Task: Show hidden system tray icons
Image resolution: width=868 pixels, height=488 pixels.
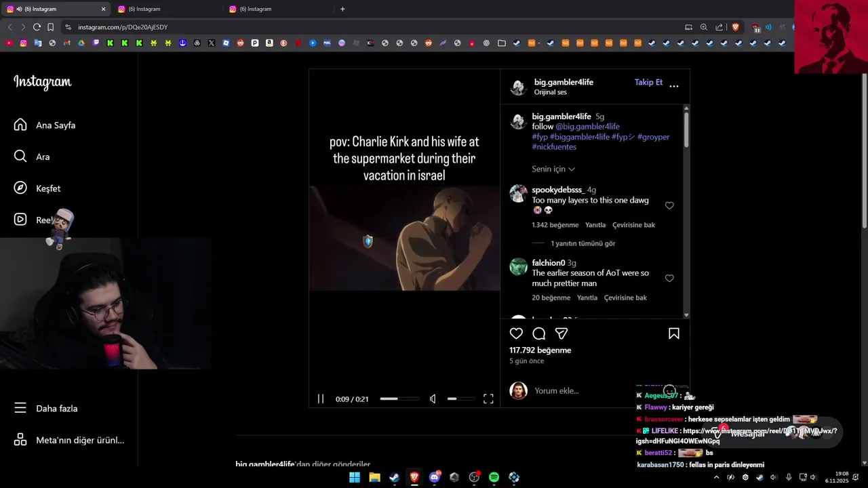Action: coord(716,477)
